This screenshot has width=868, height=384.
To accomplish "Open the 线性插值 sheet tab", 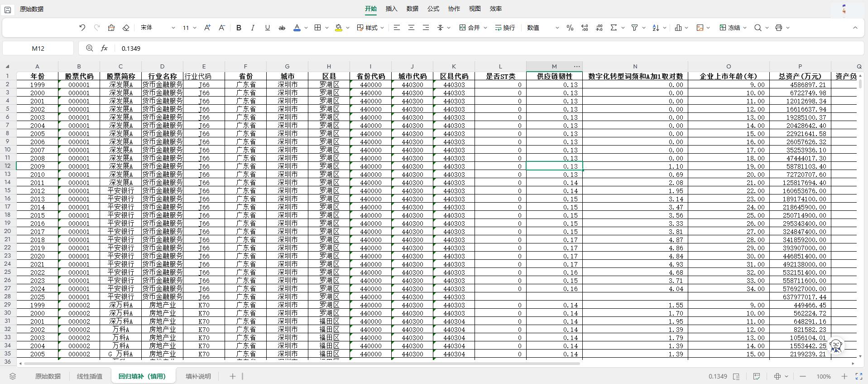I will click(x=90, y=376).
